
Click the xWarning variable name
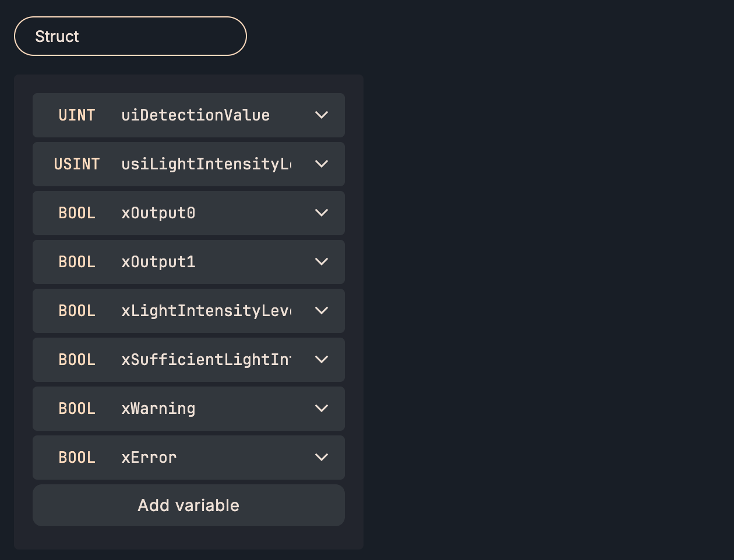[x=158, y=409]
